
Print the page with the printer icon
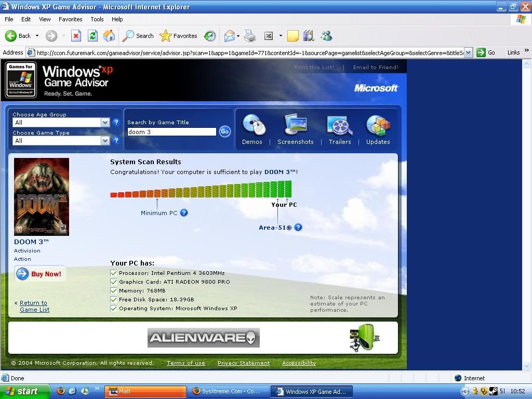[250, 36]
